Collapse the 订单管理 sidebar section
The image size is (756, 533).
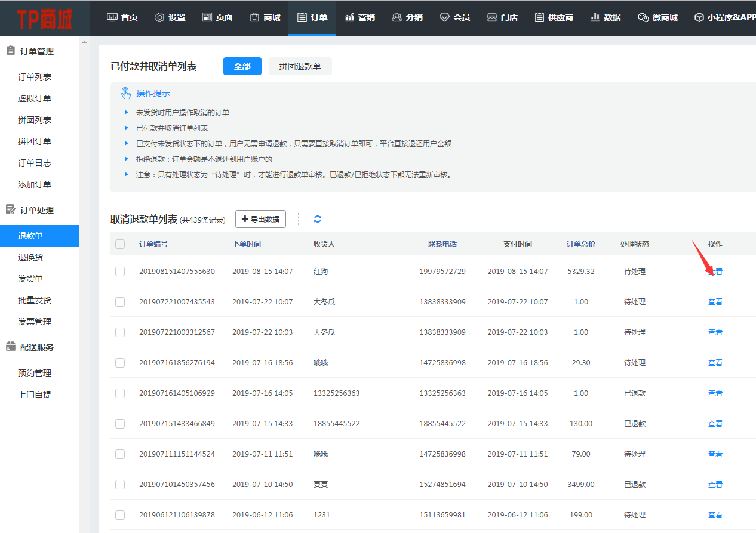point(37,51)
